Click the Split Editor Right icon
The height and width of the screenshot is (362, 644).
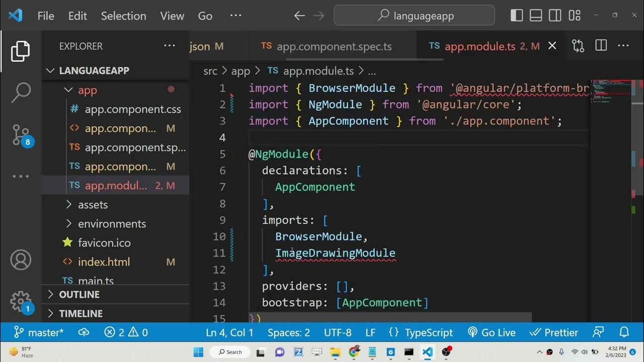tap(601, 46)
